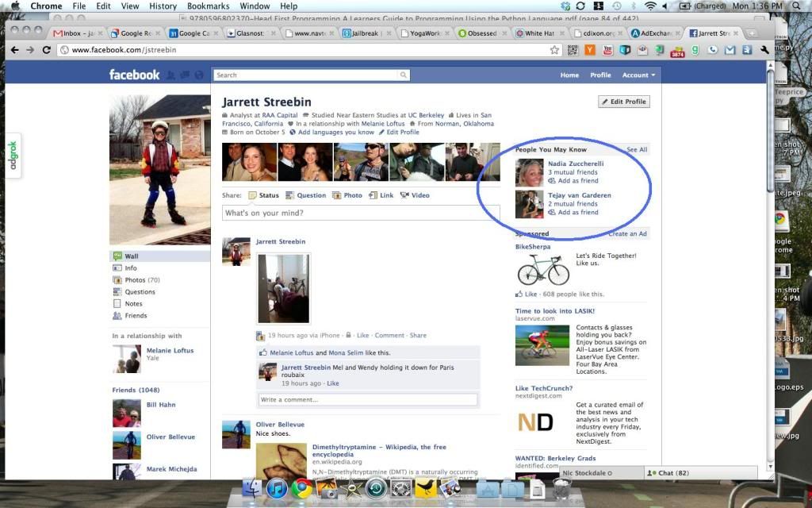This screenshot has height=508, width=812.
Task: Click the Wi-Fi icon in menu bar
Action: pos(650,6)
